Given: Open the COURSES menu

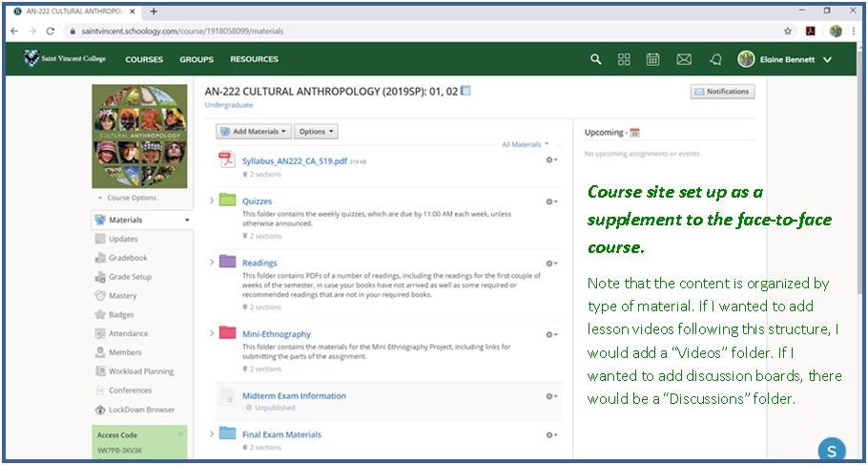Looking at the screenshot, I should (144, 59).
